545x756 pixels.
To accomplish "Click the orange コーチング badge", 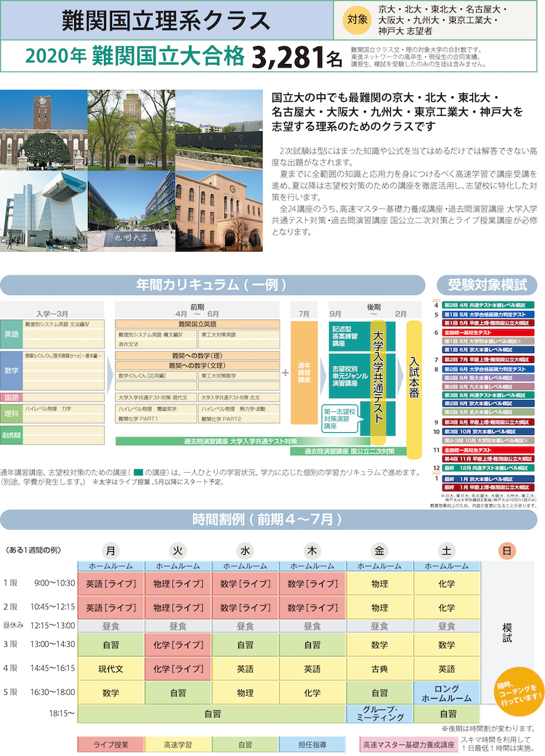I will [520, 692].
